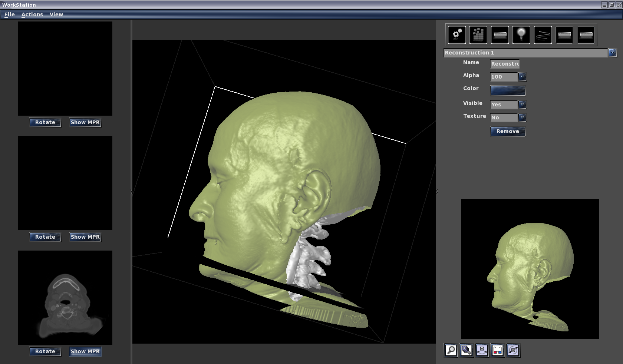
Task: Expand the Reconstruction 1 selector
Action: [613, 53]
